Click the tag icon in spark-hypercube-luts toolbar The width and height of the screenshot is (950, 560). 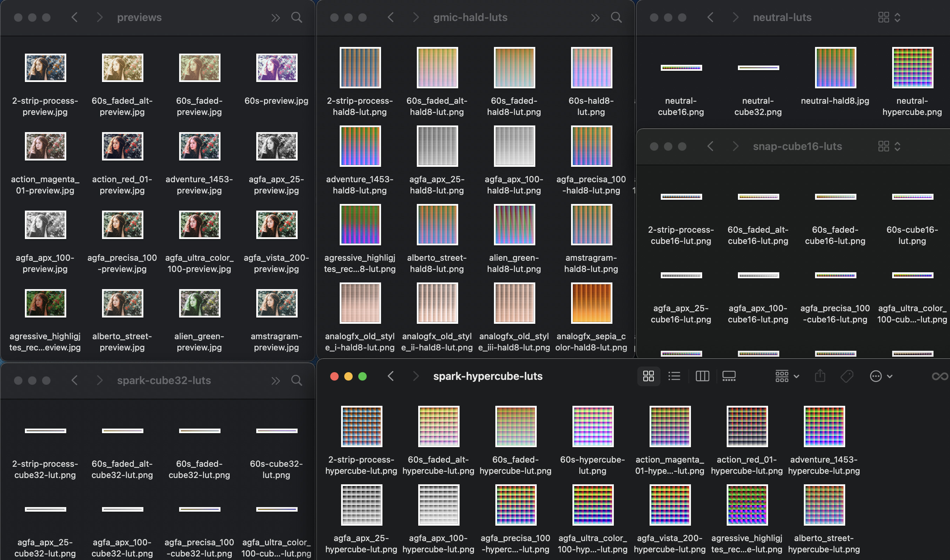[x=847, y=376]
